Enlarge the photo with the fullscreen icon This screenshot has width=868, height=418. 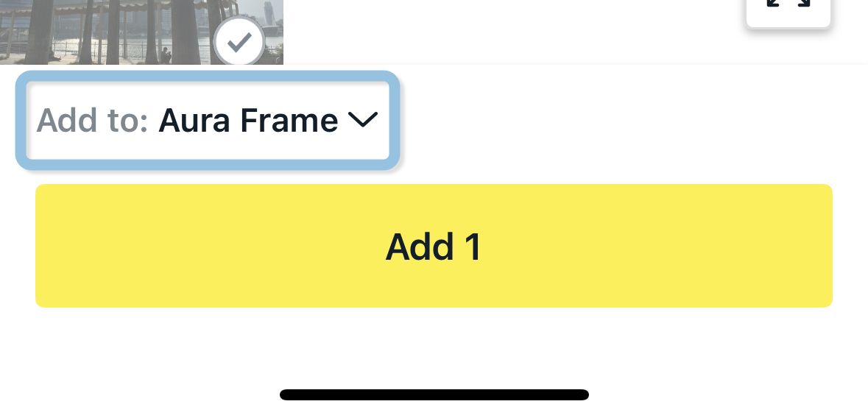click(x=788, y=7)
